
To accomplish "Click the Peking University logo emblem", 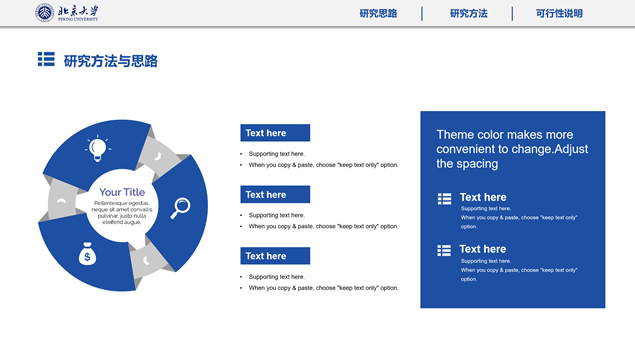I will 45,13.
